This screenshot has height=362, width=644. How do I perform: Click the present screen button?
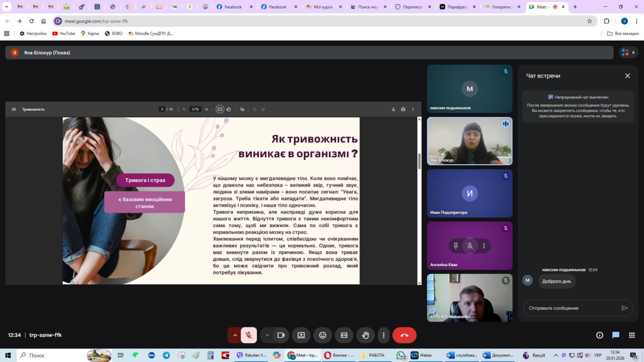pos(301,335)
